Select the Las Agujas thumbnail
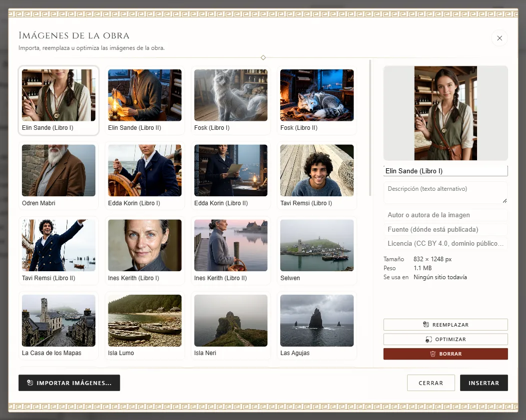 click(x=317, y=326)
